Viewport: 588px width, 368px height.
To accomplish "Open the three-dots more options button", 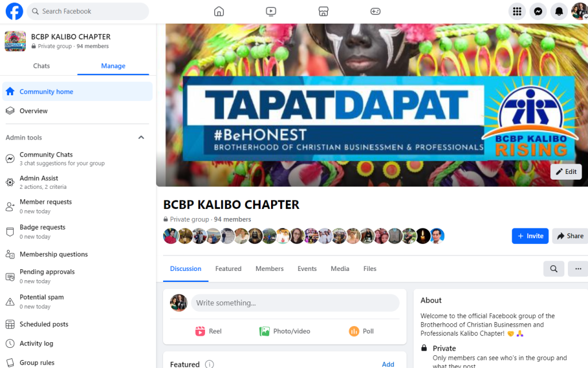I will (x=578, y=269).
